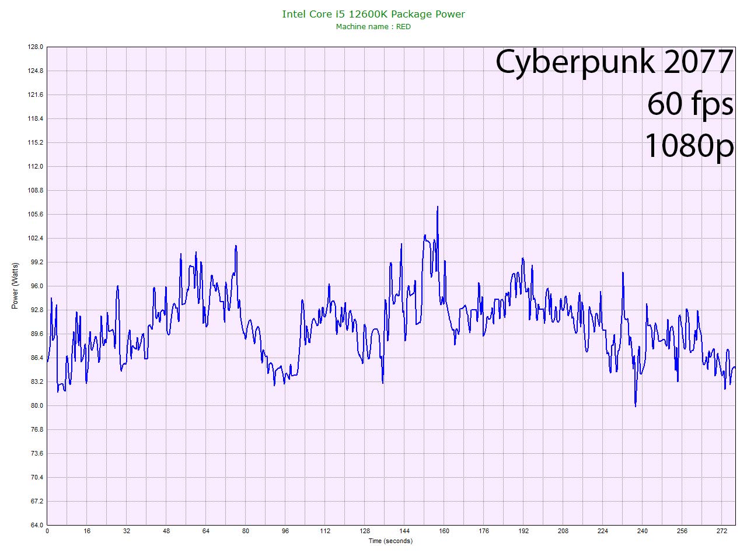
Task: Click the Power (Watts) vertical axis label
Action: point(15,286)
